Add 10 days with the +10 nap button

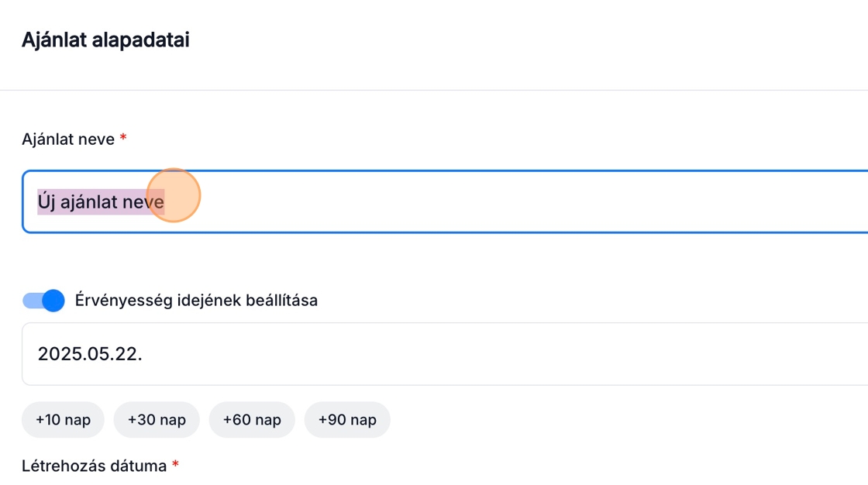tap(63, 420)
